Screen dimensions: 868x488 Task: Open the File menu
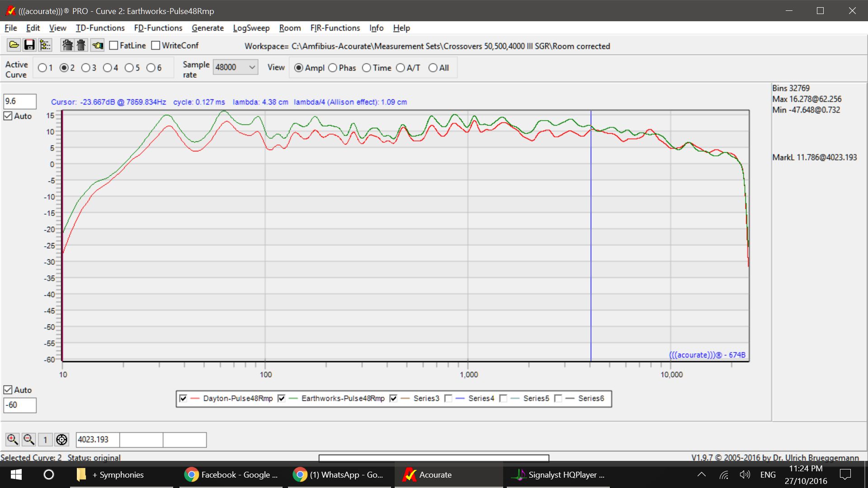click(x=11, y=28)
